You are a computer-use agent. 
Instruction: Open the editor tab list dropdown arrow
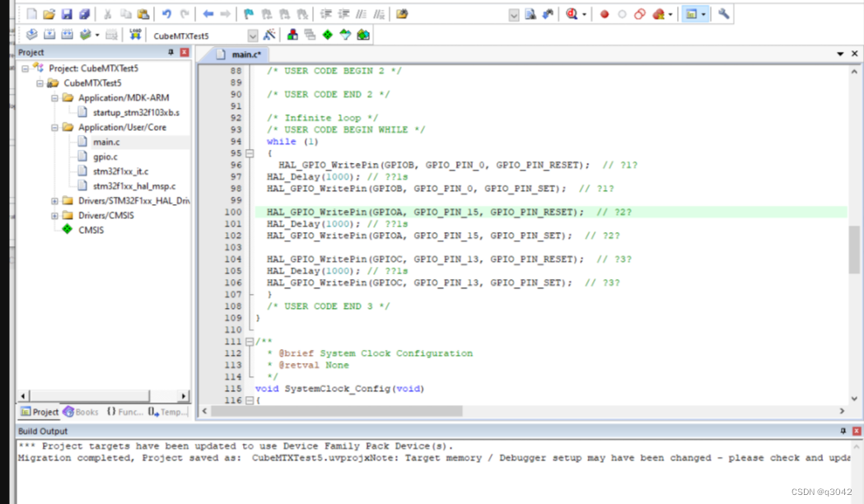pos(840,54)
